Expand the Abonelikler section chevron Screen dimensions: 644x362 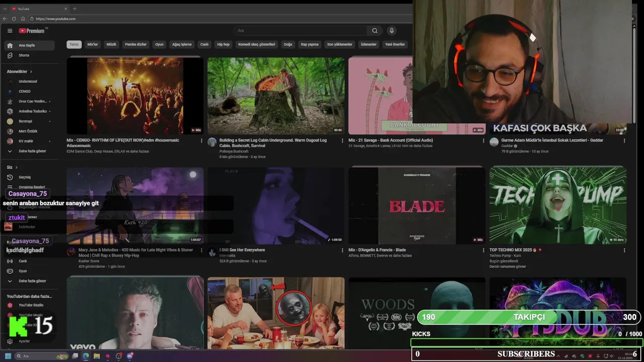(31, 72)
